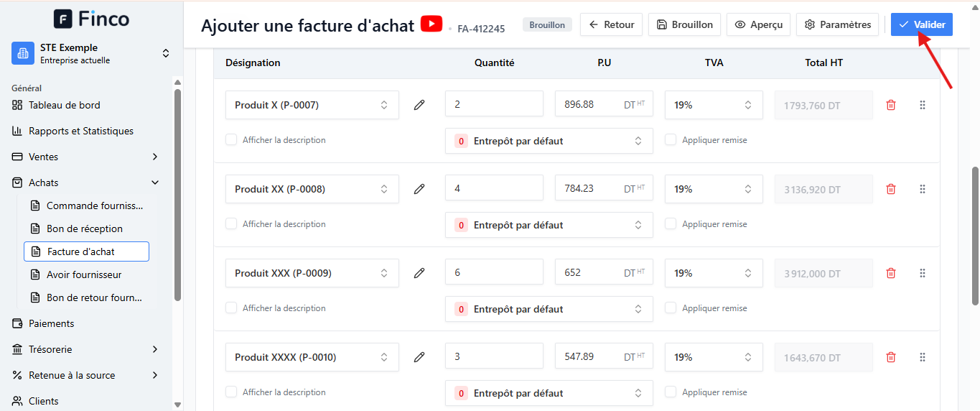The image size is (980, 411).
Task: Edit Produit XX using the pencil icon
Action: 419,189
